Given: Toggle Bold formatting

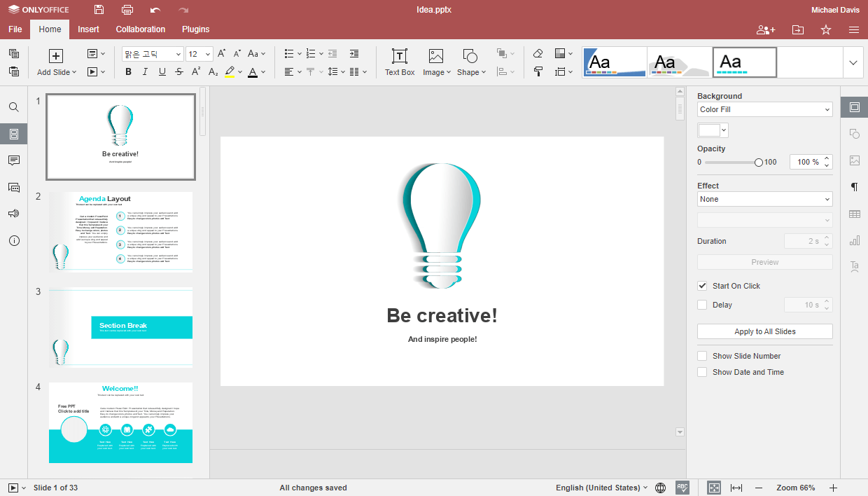Looking at the screenshot, I should pos(128,71).
